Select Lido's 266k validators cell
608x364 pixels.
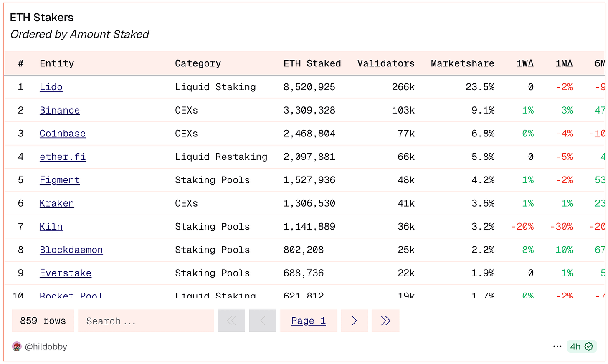point(403,87)
